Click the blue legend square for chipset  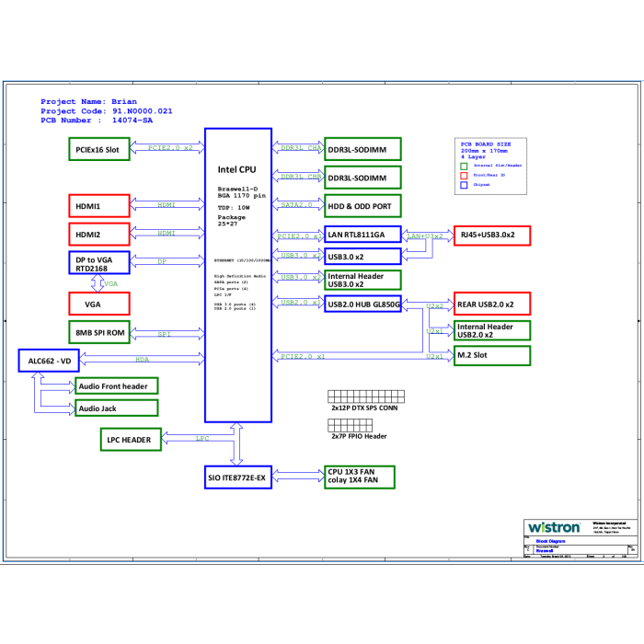click(x=464, y=185)
